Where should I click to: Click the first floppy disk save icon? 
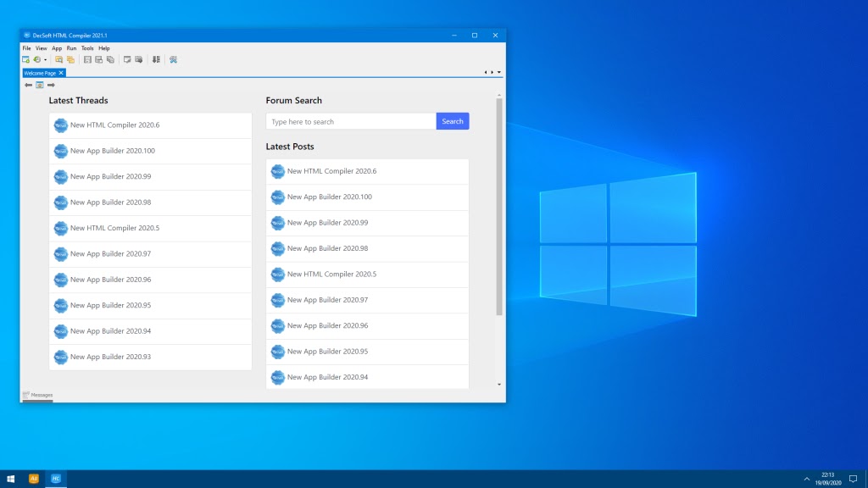pos(87,60)
